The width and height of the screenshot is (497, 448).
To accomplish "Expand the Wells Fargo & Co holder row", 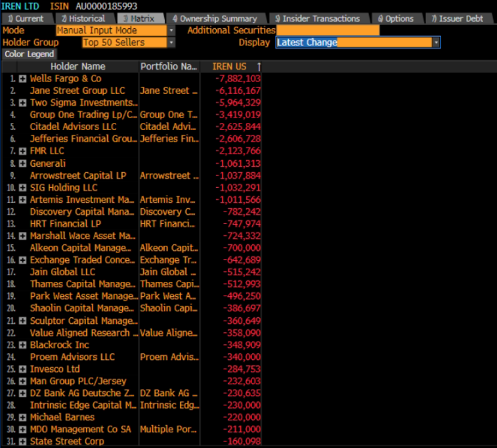I will [22, 79].
